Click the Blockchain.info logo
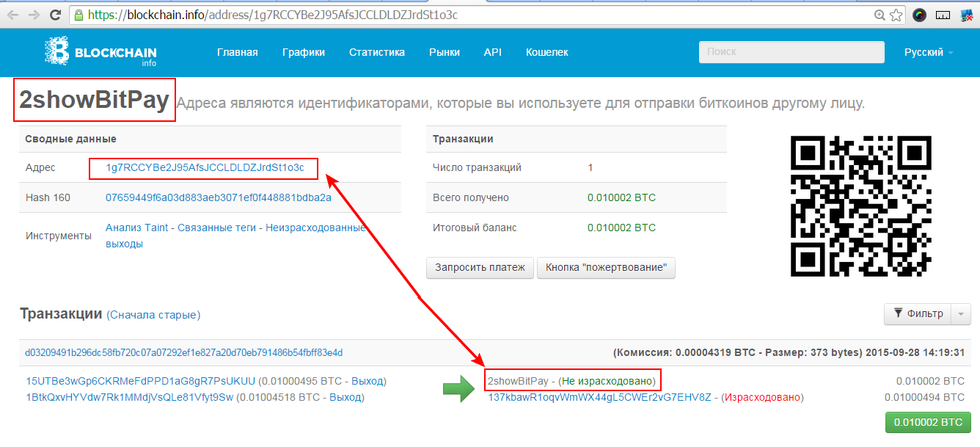Viewport: 980px width, 447px height. coord(101,52)
